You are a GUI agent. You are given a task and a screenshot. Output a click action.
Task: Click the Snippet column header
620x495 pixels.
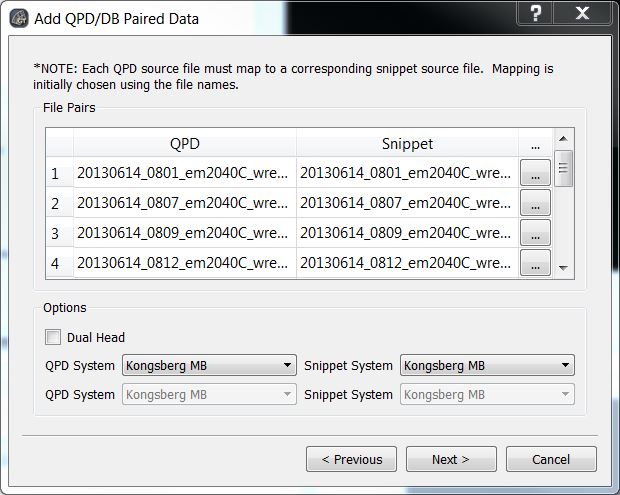tap(407, 143)
